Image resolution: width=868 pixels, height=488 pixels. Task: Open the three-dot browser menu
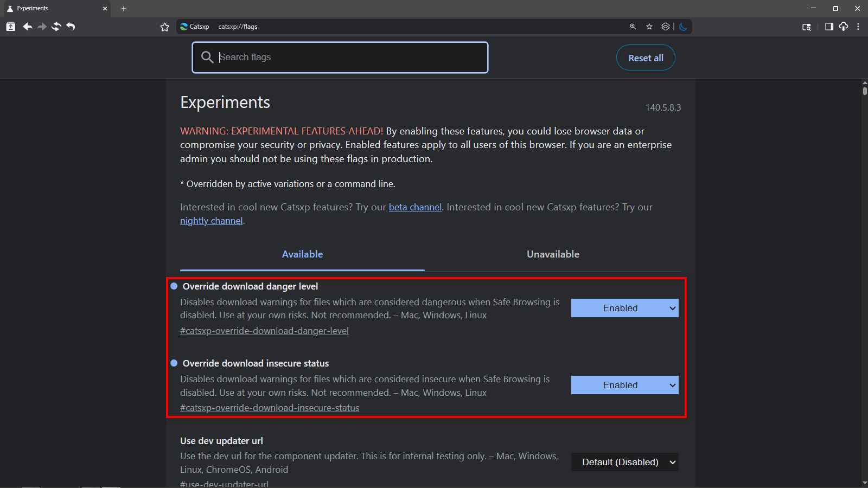point(858,27)
